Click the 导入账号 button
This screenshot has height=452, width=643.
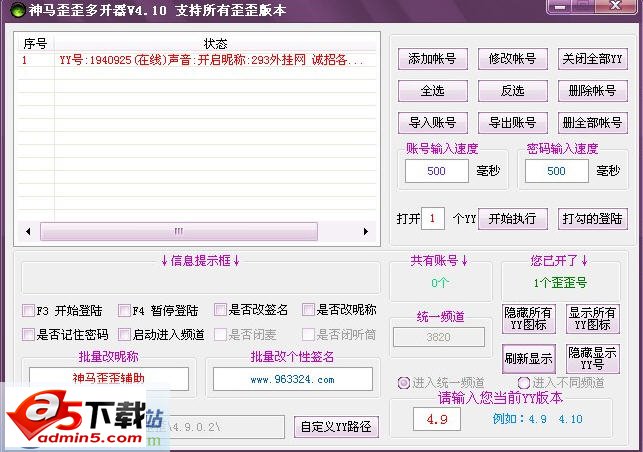pos(433,123)
